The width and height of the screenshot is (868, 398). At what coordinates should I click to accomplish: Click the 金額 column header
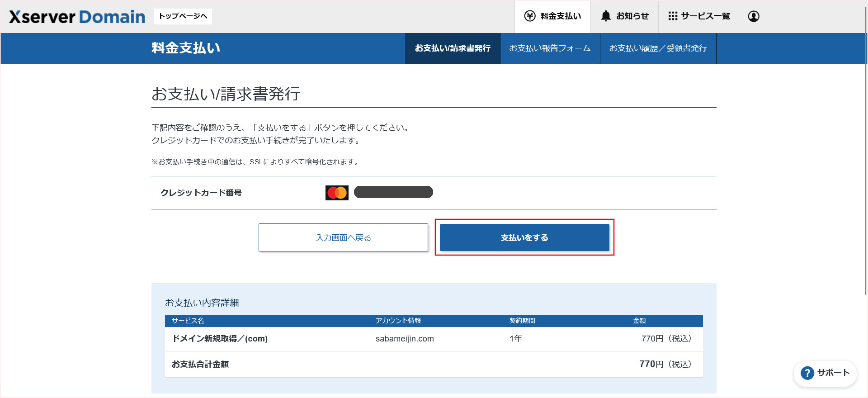click(639, 321)
